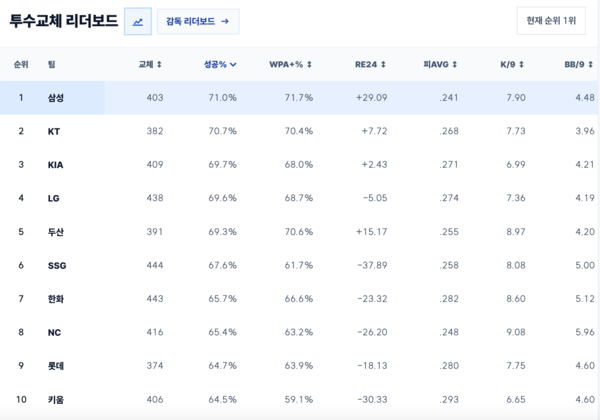Click 삼성's RE24 value +29.09

(372, 98)
